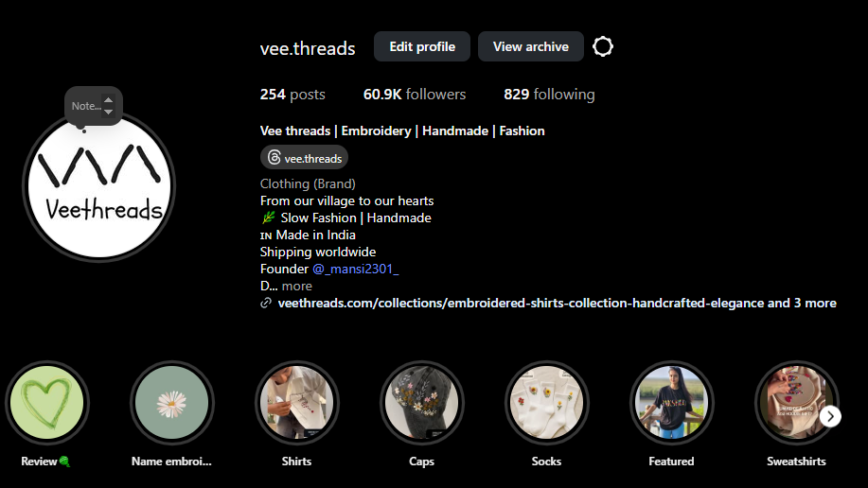Open the @_mansi2301_ founder profile link
Viewport: 868px width, 488px height.
(x=355, y=269)
